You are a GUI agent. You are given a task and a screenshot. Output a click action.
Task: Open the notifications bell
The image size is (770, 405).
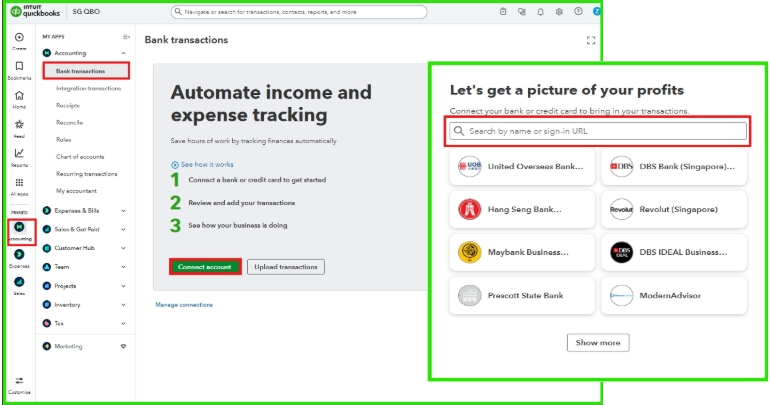click(x=540, y=11)
